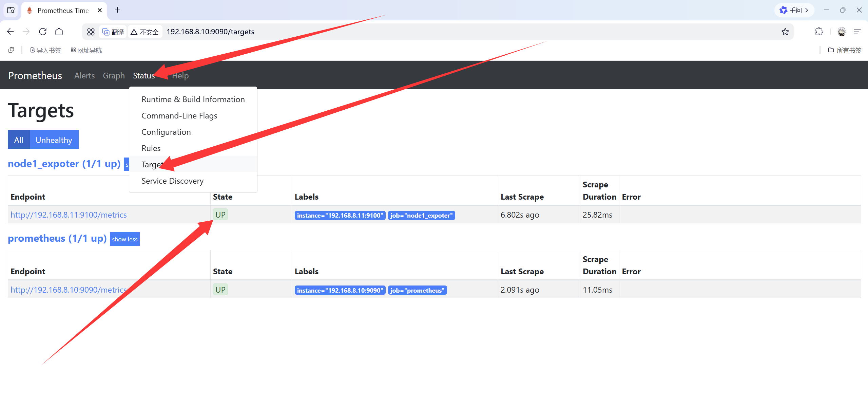Go back to the previous page
Image resolution: width=868 pixels, height=405 pixels.
tap(11, 32)
